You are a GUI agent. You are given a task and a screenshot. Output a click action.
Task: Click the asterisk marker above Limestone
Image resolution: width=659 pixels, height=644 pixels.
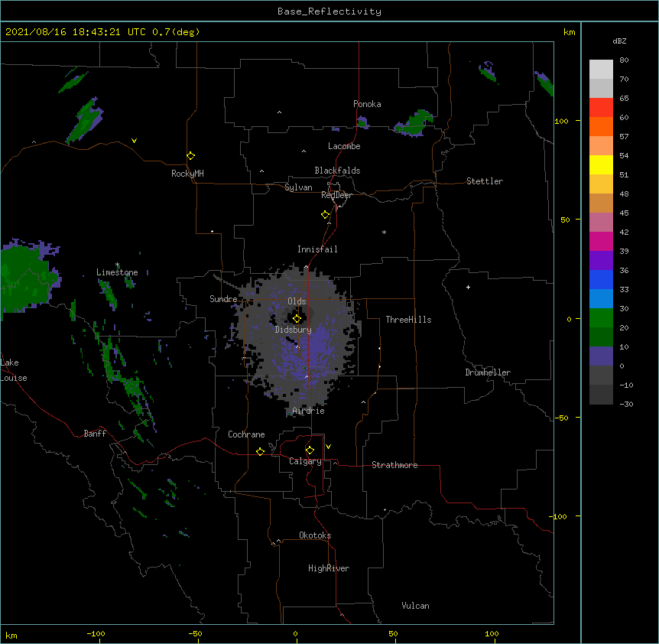(x=117, y=265)
